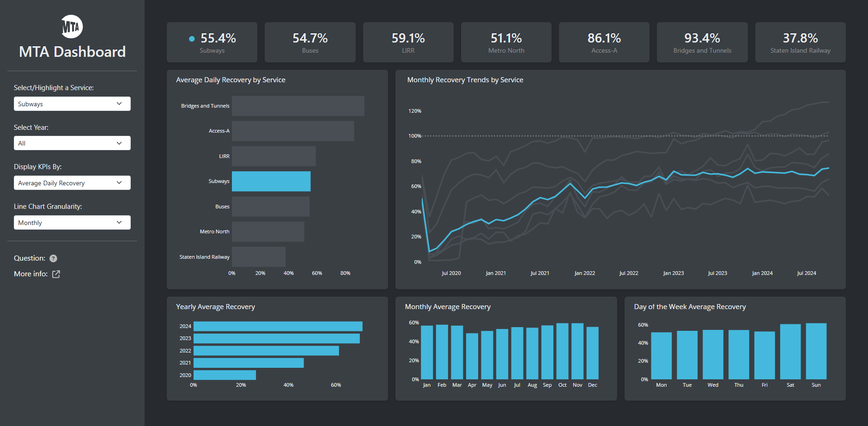Open the Display KPIs By dropdown
The image size is (868, 426).
(72, 183)
